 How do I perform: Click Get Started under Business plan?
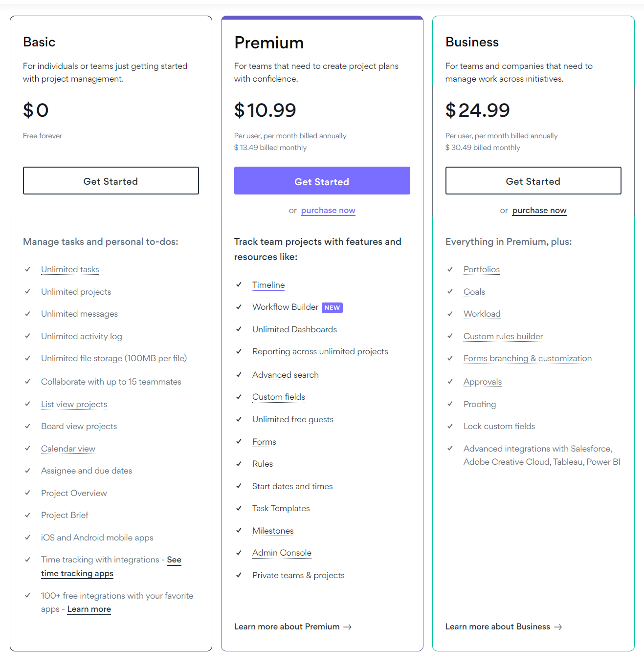533,181
